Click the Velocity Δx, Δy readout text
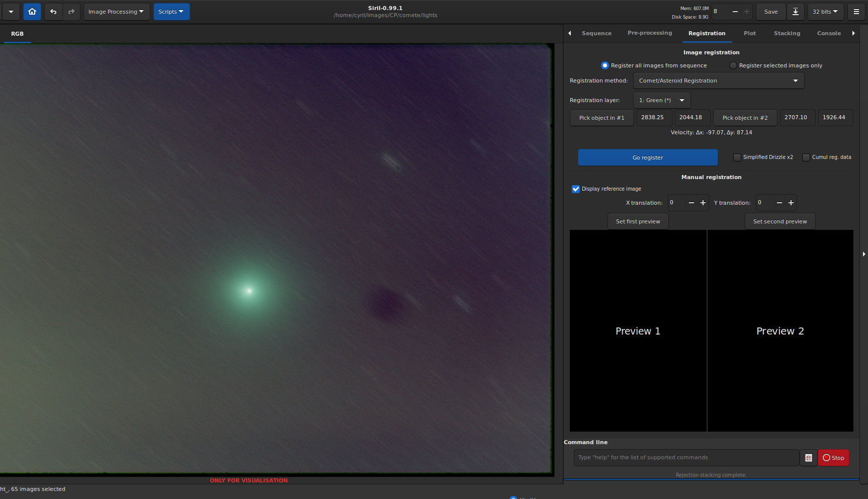868x499 pixels. pyautogui.click(x=712, y=133)
